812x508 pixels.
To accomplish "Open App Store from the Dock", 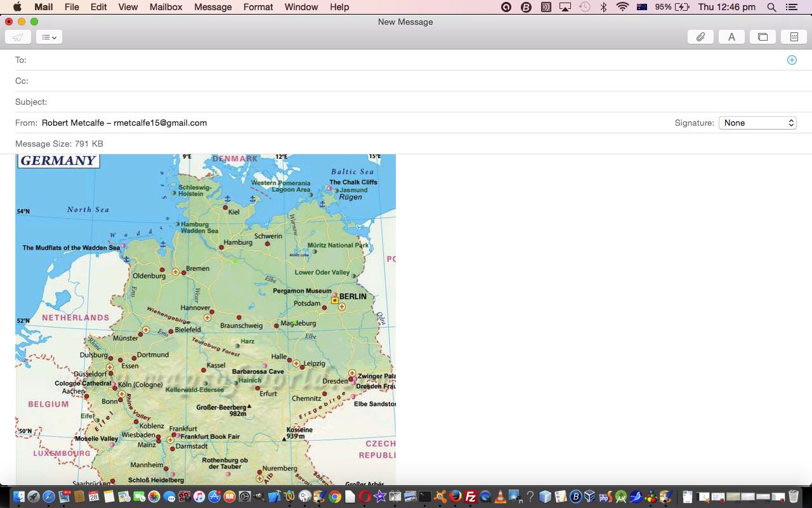I will (214, 497).
